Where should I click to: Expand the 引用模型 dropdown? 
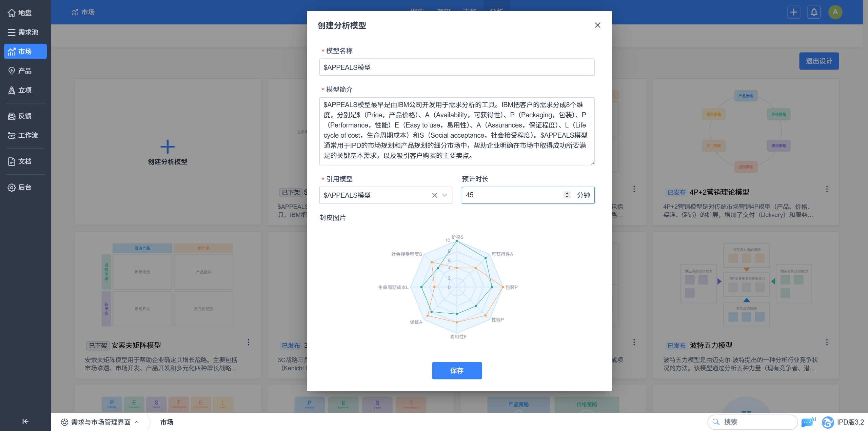(x=445, y=195)
